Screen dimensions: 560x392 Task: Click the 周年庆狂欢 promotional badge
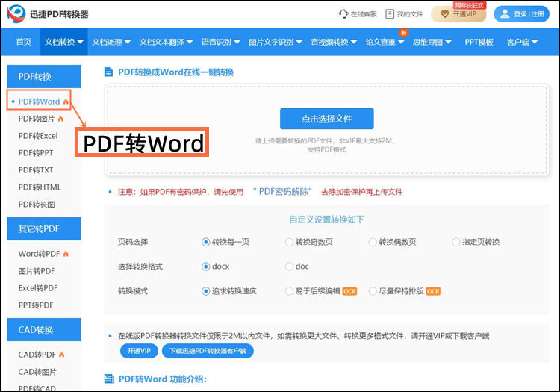470,5
